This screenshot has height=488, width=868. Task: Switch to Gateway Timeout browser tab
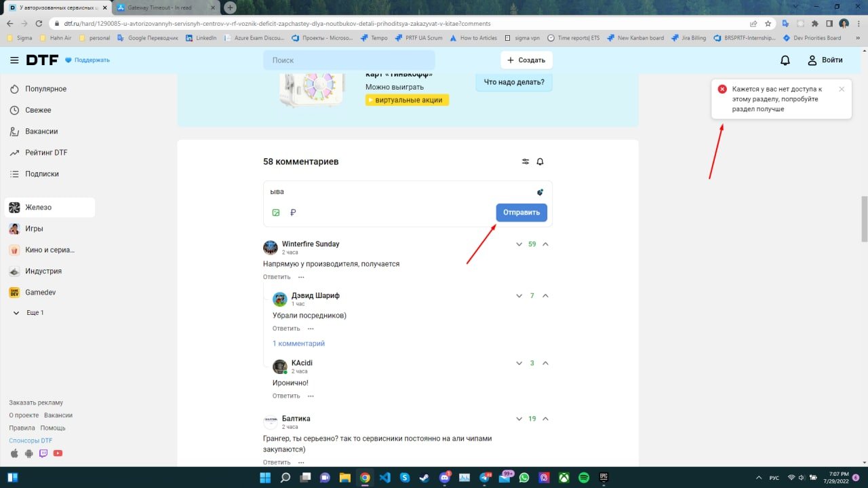point(163,7)
